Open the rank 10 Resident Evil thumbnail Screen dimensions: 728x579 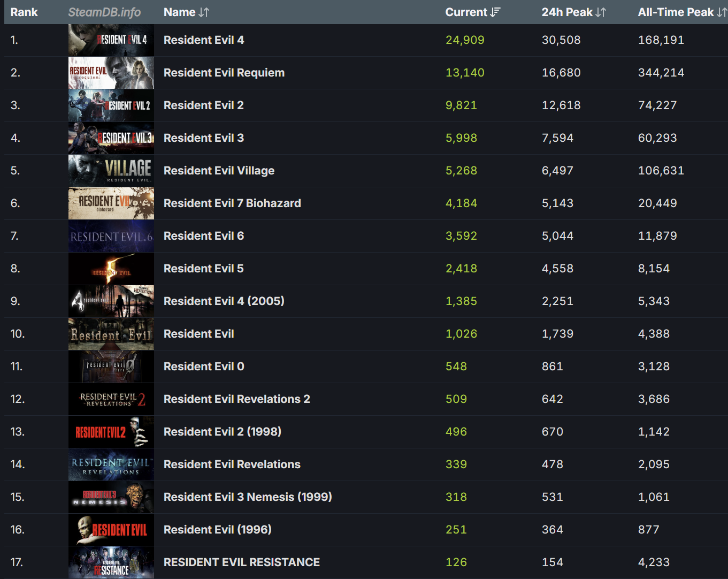coord(111,334)
